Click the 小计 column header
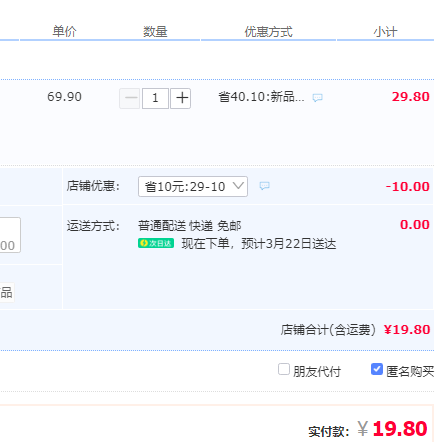 point(385,32)
